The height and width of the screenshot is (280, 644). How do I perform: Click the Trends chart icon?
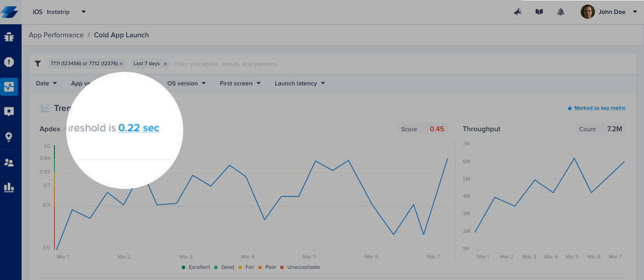point(45,108)
